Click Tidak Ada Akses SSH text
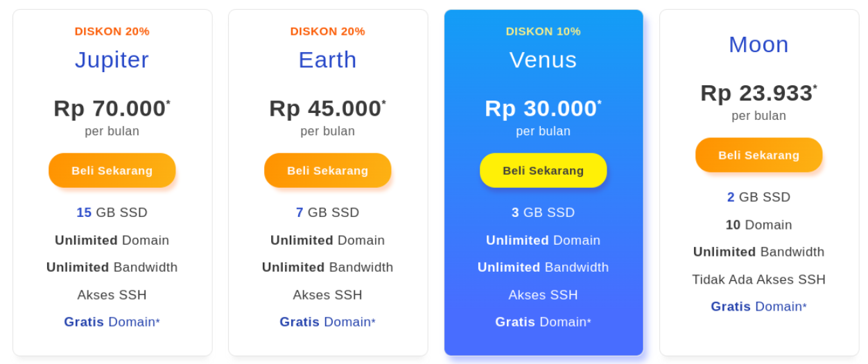Image resolution: width=868 pixels, height=364 pixels. click(758, 280)
